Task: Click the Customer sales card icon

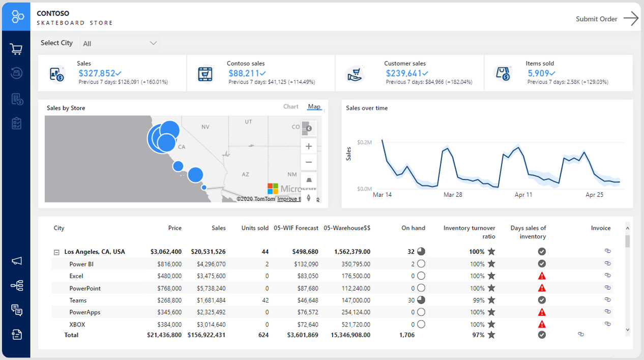Action: pos(354,74)
